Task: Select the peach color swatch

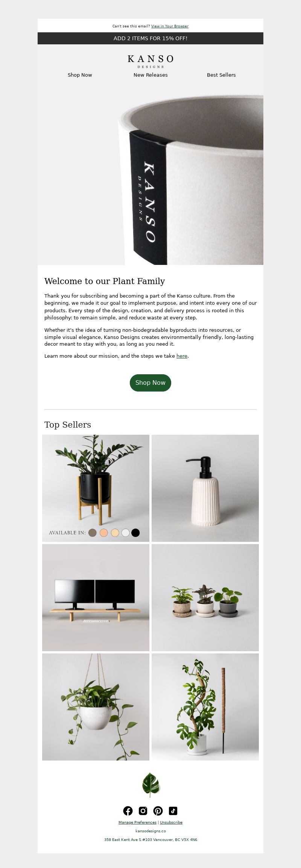Action: click(103, 532)
